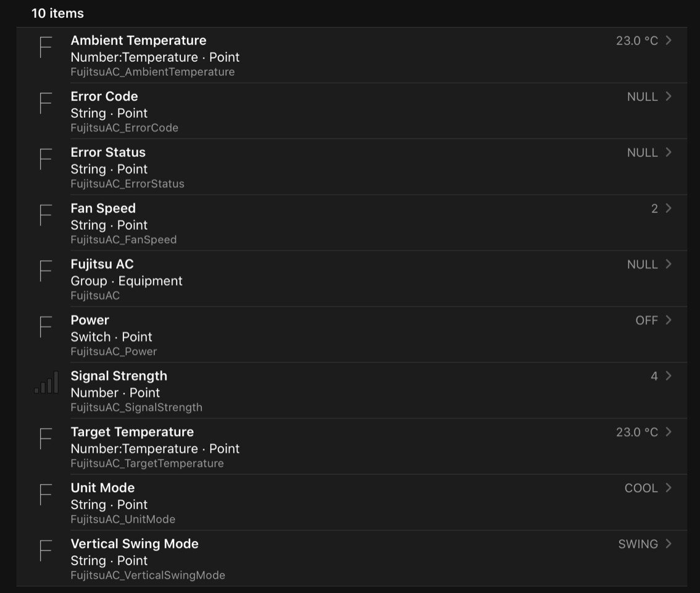Click the Number · Point type label
Viewport: 700px width, 593px height.
[x=115, y=393]
